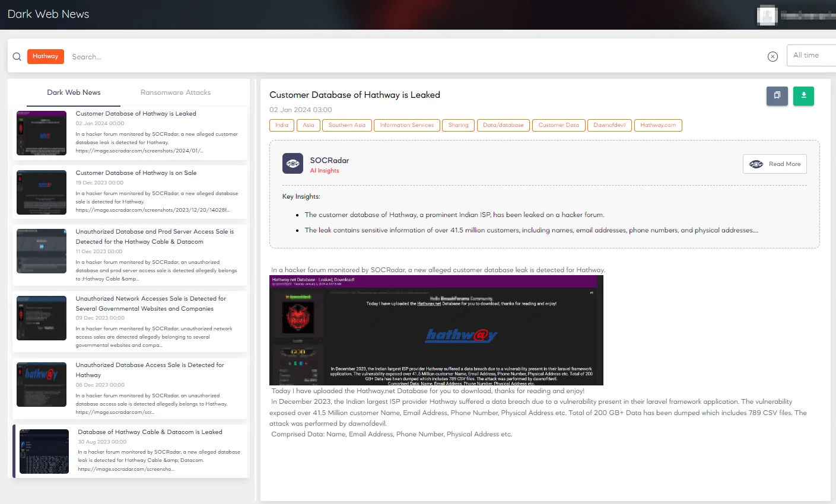Switch to the Ransomware Attacks tab
Screen dimensions: 836x504
coord(176,92)
